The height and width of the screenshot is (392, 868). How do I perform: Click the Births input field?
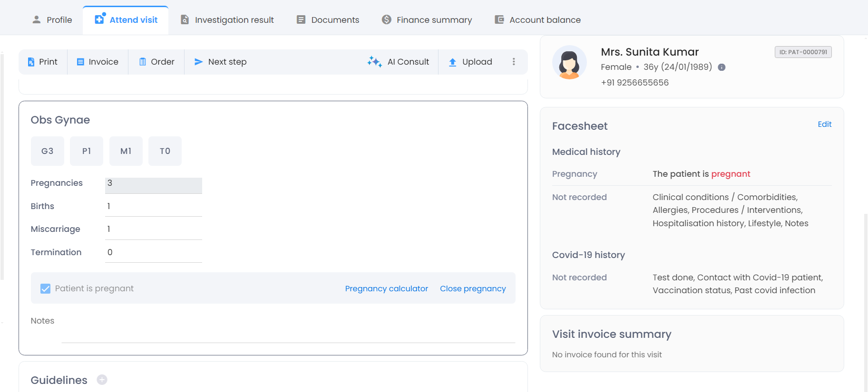[x=153, y=207]
